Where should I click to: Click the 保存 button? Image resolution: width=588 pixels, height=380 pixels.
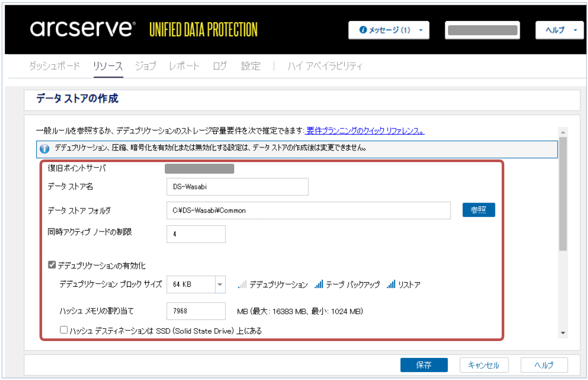(x=424, y=365)
